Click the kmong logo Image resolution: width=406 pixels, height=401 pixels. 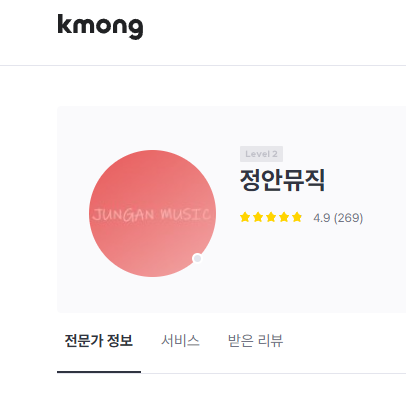click(x=100, y=27)
